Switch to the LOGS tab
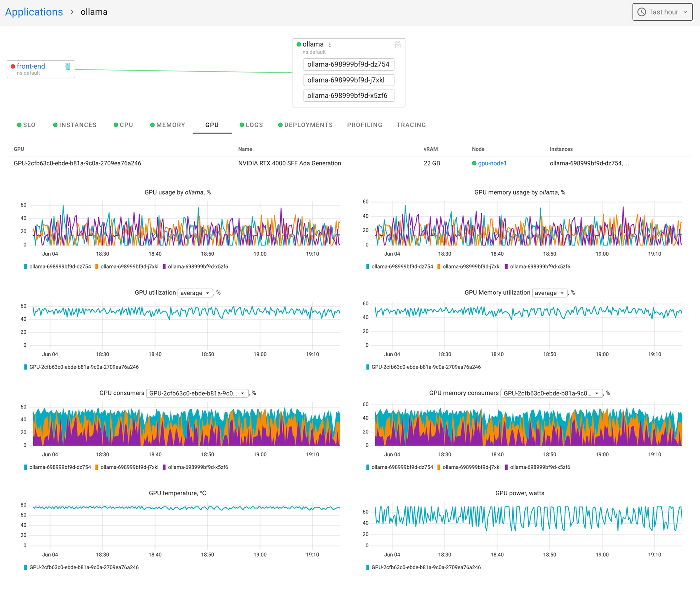This screenshot has height=589, width=700. tap(255, 125)
